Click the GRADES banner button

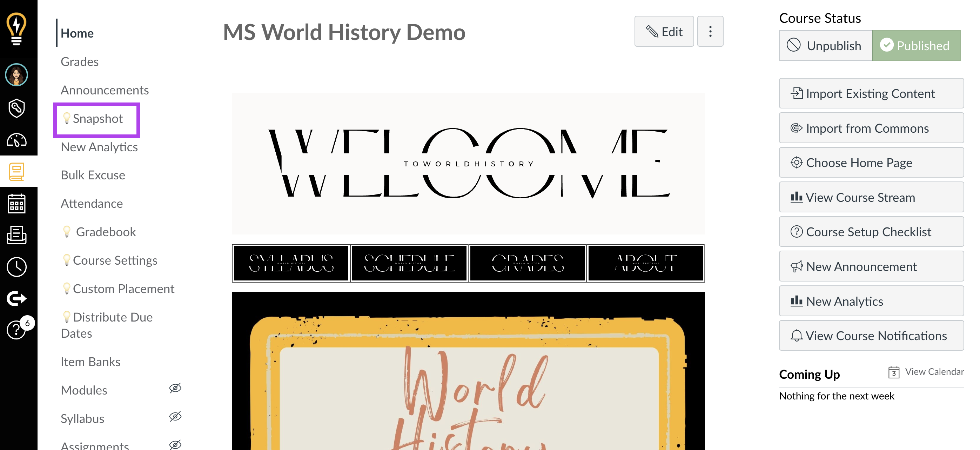coord(527,264)
